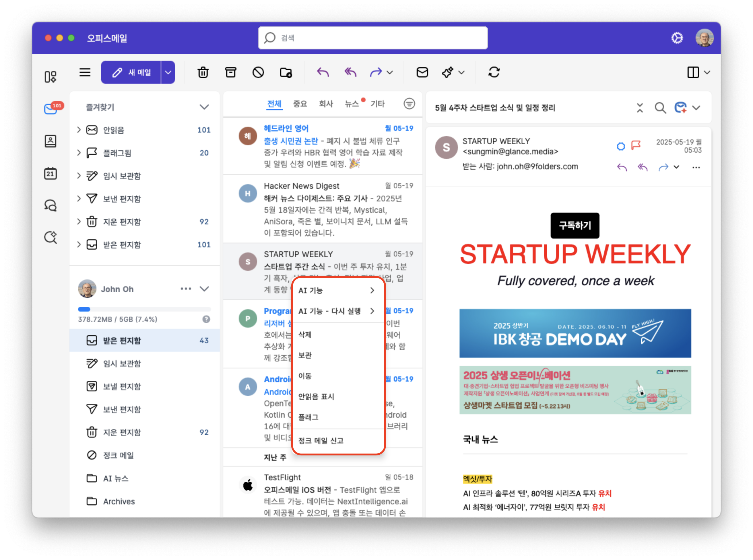Expand the 안읽음 folder in favorites
753x560 pixels.
(79, 129)
